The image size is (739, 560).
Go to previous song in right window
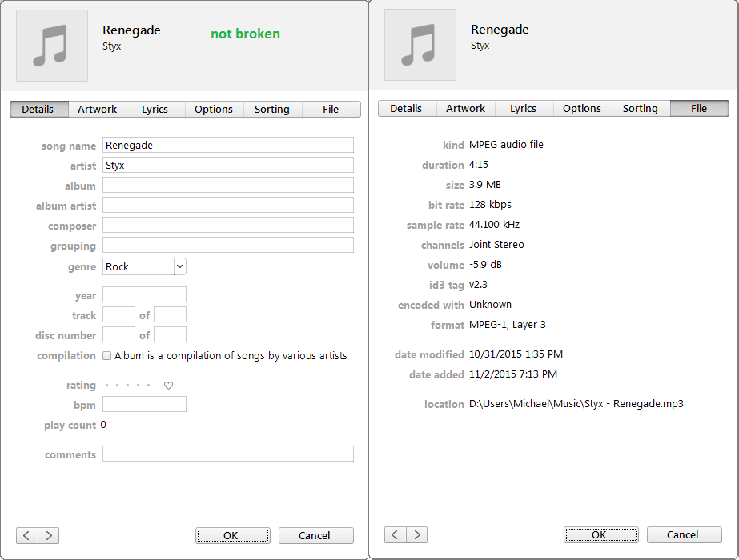point(395,534)
